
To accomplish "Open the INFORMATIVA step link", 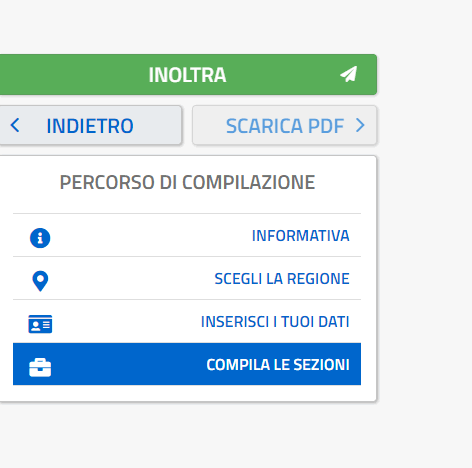I will tap(301, 236).
